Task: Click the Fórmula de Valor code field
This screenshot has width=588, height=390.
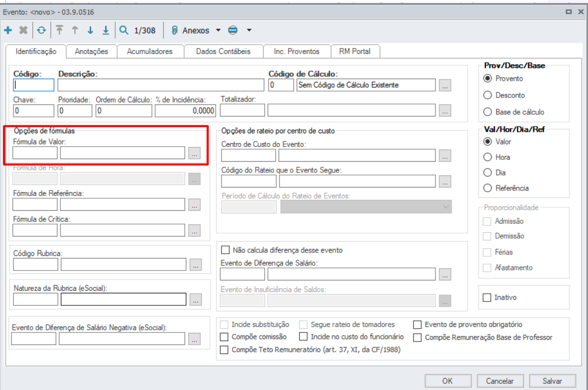Action: click(35, 153)
